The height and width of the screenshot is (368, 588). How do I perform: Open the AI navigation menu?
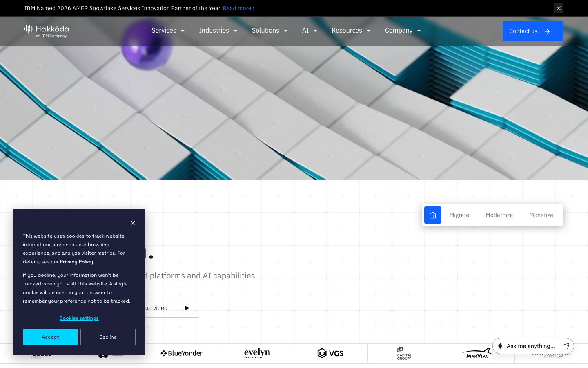(x=310, y=31)
